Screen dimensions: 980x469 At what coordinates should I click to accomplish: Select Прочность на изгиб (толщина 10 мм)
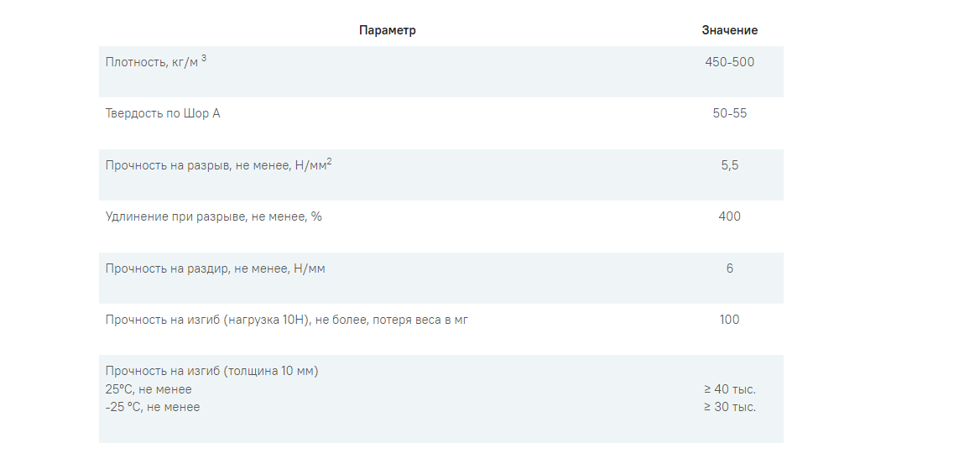211,371
